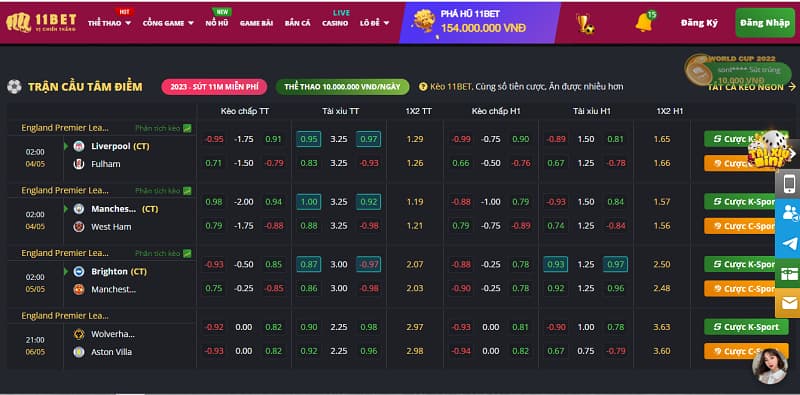Click the West Ham team name
The image size is (800, 395).
click(111, 227)
